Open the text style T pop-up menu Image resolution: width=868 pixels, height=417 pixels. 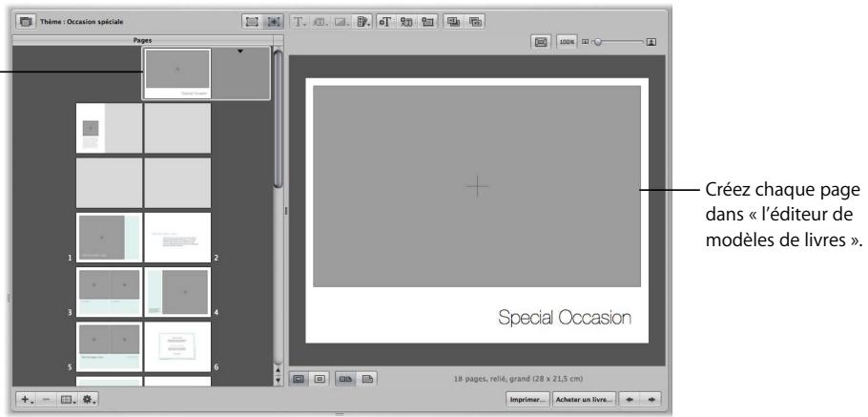tap(300, 22)
